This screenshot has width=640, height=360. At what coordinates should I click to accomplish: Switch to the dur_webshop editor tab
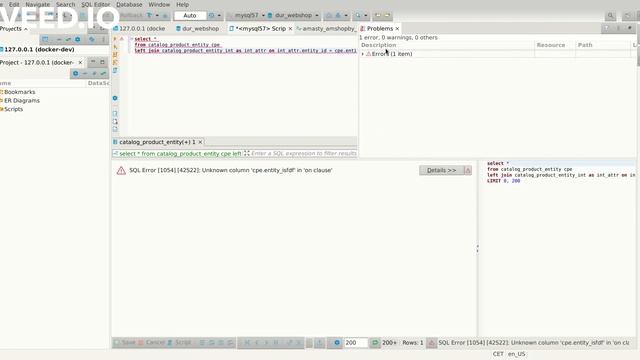point(198,29)
